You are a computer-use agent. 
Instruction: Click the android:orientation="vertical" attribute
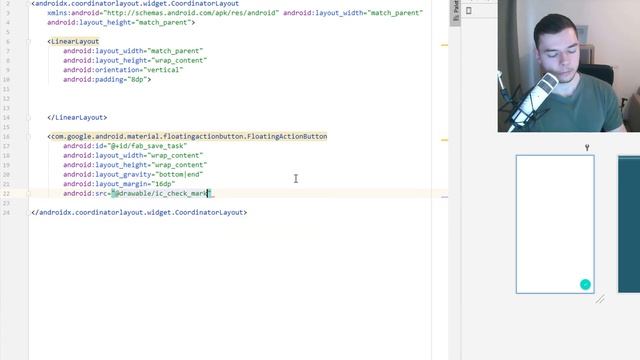(x=123, y=70)
